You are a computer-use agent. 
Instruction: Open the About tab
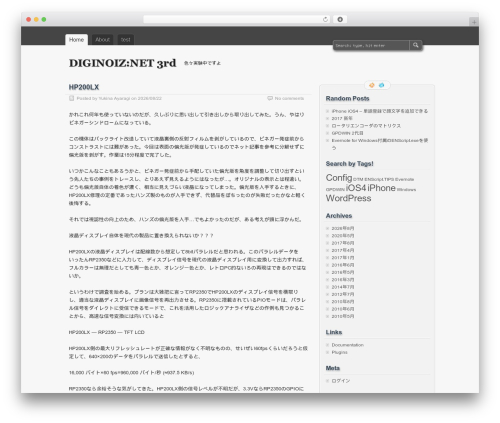click(x=102, y=40)
